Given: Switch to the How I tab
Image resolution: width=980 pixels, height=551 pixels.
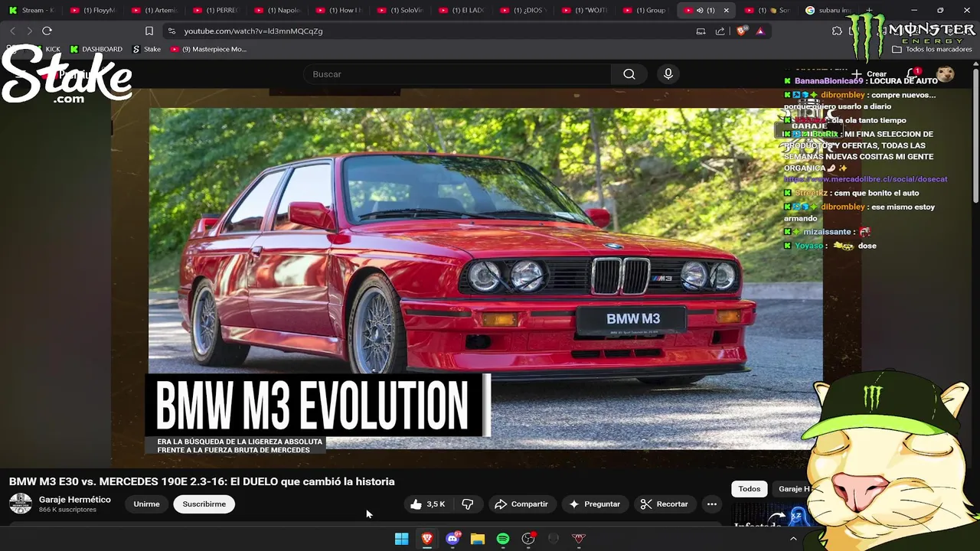Looking at the screenshot, I should click(338, 10).
